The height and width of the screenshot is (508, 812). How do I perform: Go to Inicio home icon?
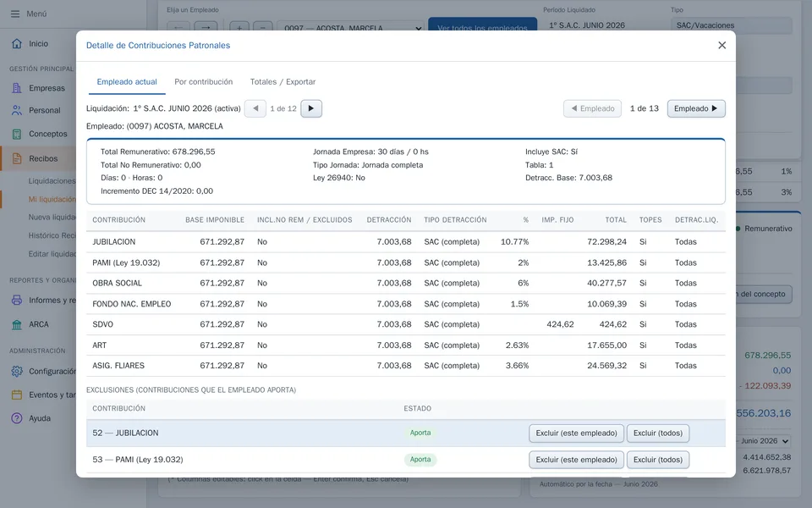click(17, 43)
